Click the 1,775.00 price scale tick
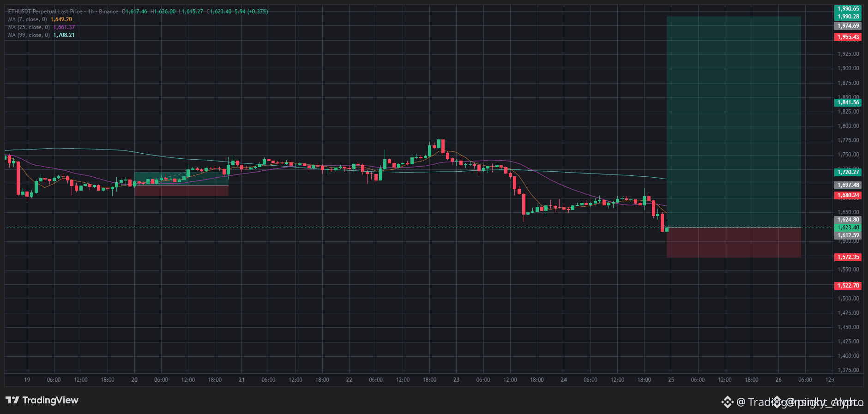Image resolution: width=868 pixels, height=414 pixels. tap(848, 140)
